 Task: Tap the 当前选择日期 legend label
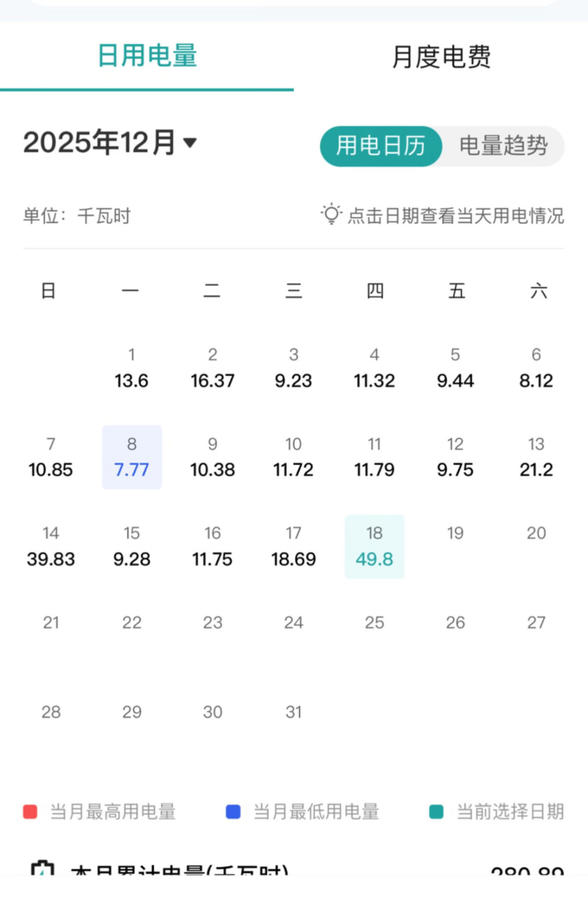[510, 812]
